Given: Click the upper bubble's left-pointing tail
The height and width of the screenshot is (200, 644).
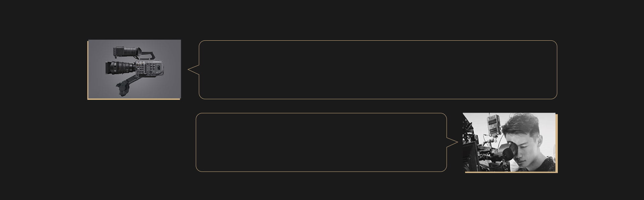Looking at the screenshot, I should (194, 70).
